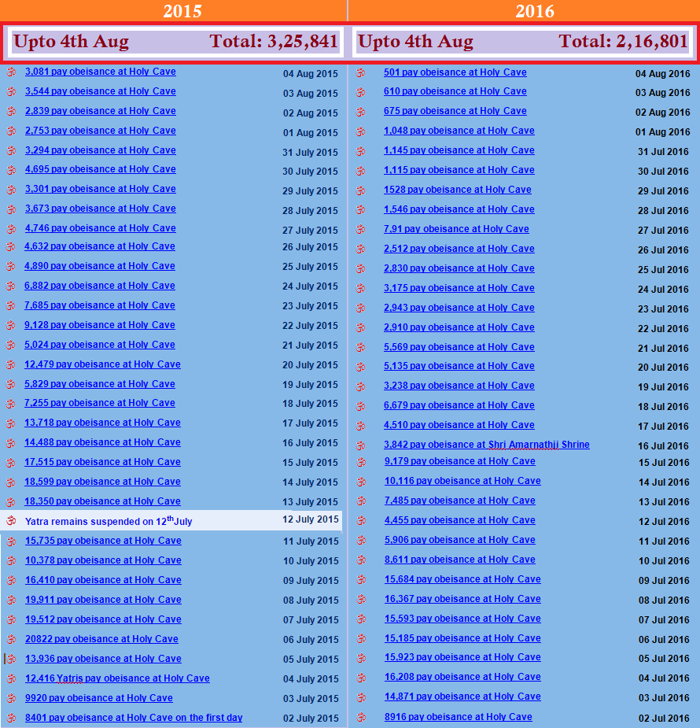Click the Om icon beside the 8916 entry

[360, 718]
